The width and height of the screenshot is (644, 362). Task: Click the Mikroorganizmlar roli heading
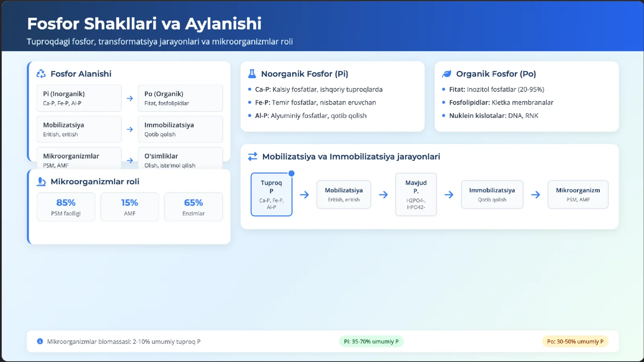click(x=95, y=181)
